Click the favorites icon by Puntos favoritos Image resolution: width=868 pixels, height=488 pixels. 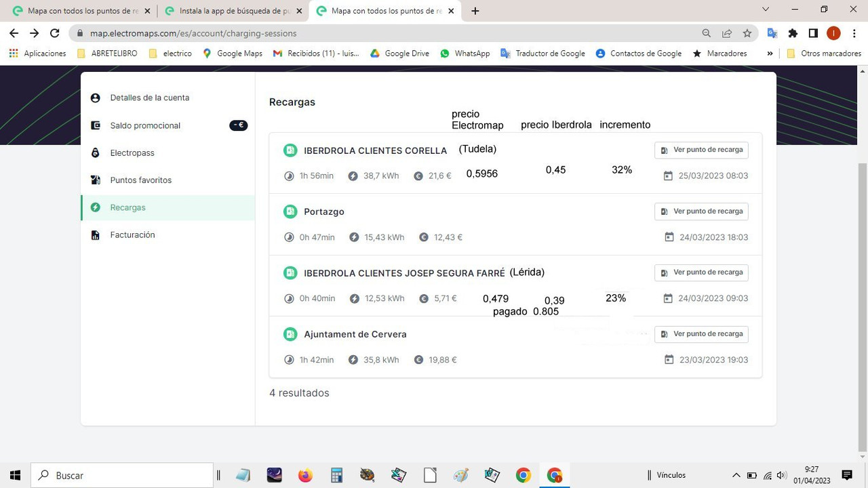click(x=96, y=180)
